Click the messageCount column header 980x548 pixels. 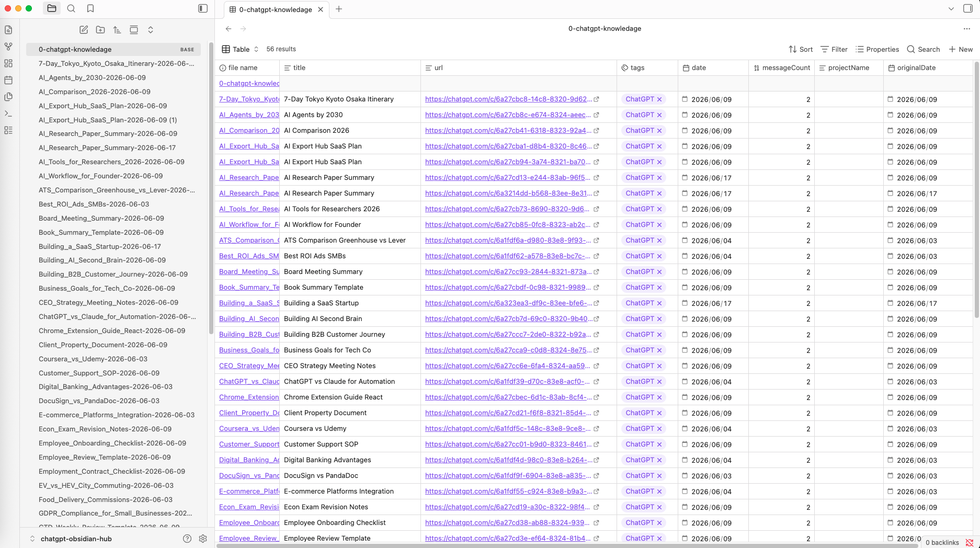pyautogui.click(x=782, y=68)
